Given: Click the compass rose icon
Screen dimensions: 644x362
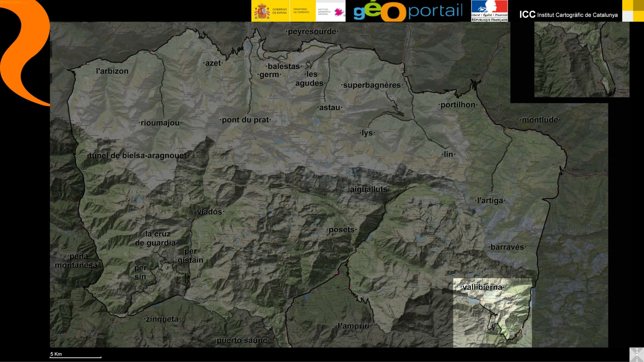Looking at the screenshot, I should click(x=637, y=354).
